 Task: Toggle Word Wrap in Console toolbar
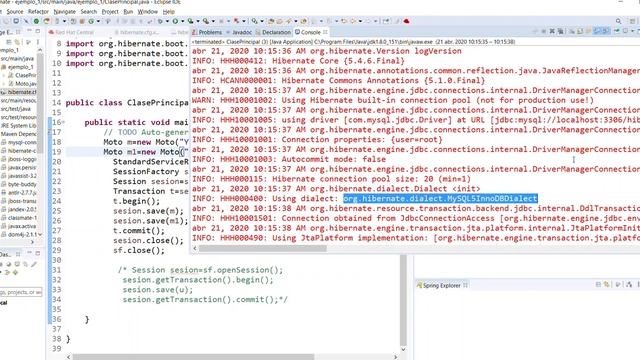[588, 31]
